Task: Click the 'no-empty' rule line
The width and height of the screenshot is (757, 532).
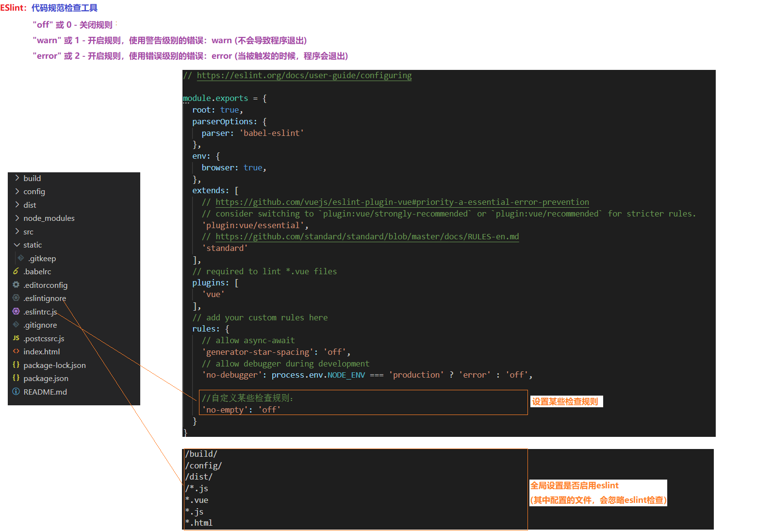Action: (x=242, y=410)
